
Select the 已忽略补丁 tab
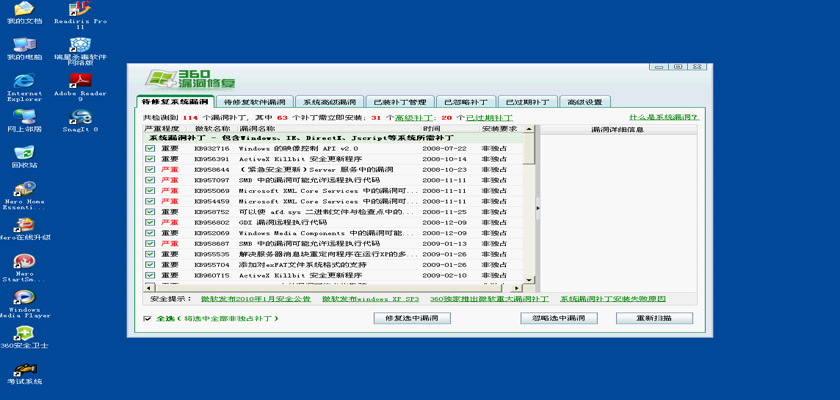(x=466, y=102)
